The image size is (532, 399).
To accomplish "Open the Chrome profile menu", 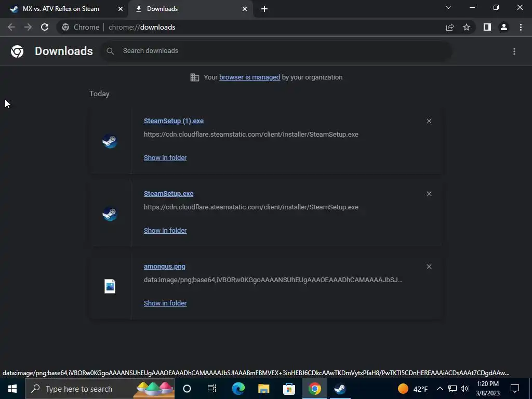I will click(x=504, y=27).
